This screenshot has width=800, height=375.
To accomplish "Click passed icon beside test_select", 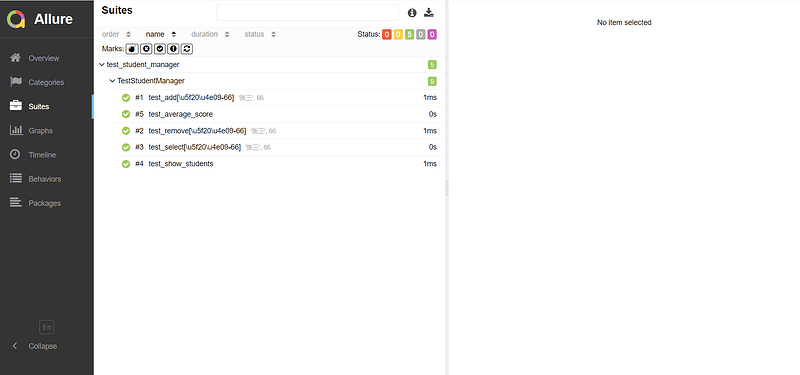I will pyautogui.click(x=126, y=147).
